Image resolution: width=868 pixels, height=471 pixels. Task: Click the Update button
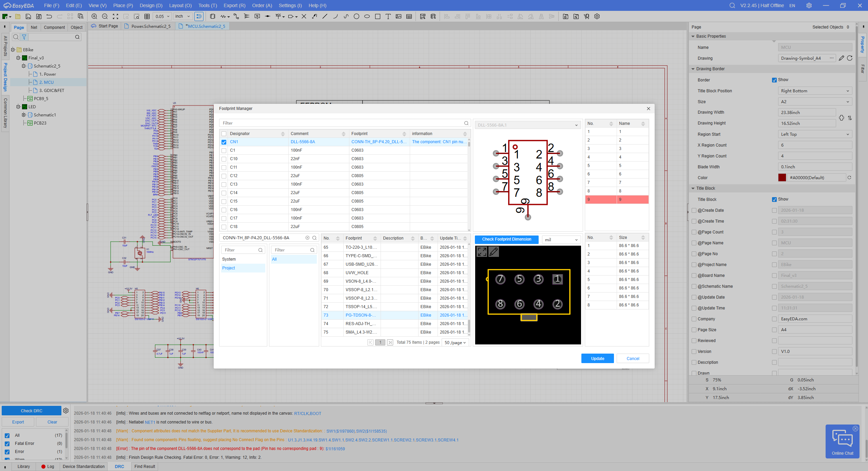pyautogui.click(x=597, y=358)
